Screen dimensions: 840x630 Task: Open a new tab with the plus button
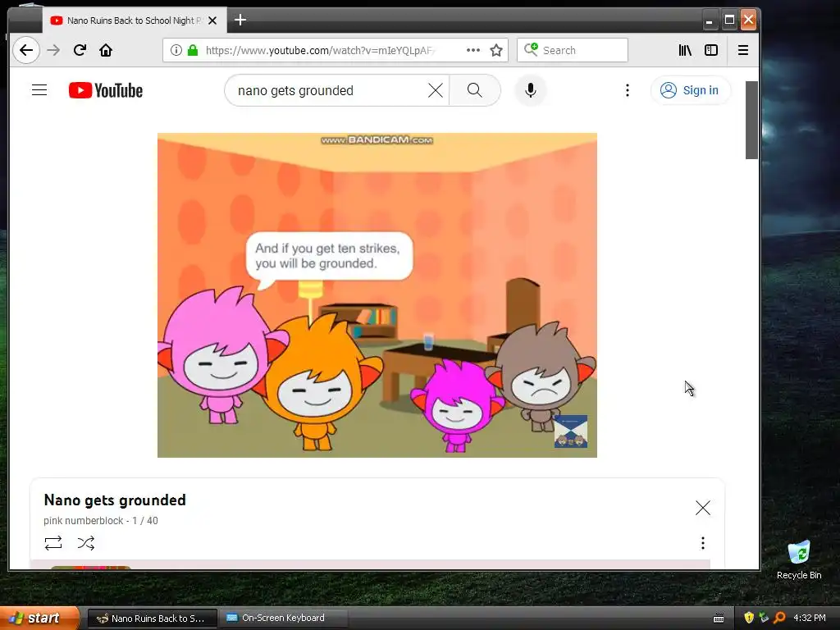(240, 21)
